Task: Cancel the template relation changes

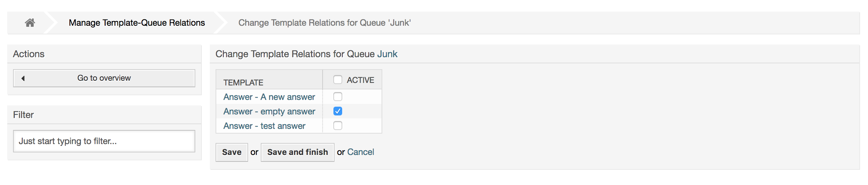Action: point(360,152)
